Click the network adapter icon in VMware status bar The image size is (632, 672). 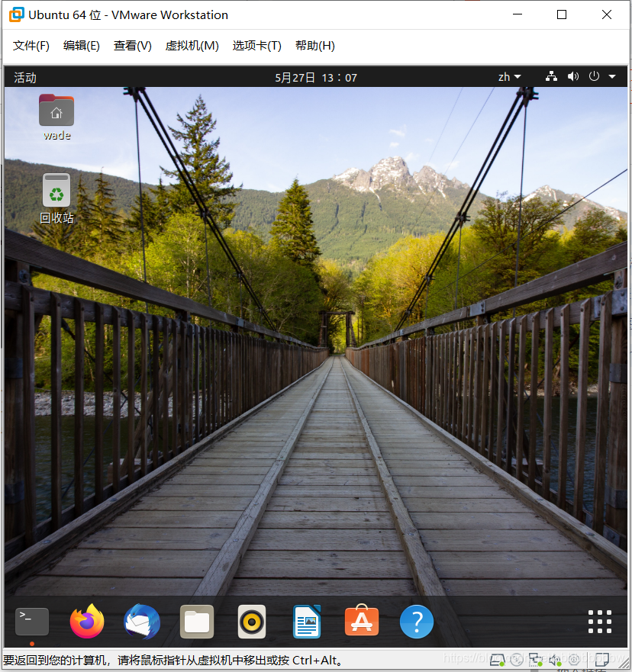(535, 659)
